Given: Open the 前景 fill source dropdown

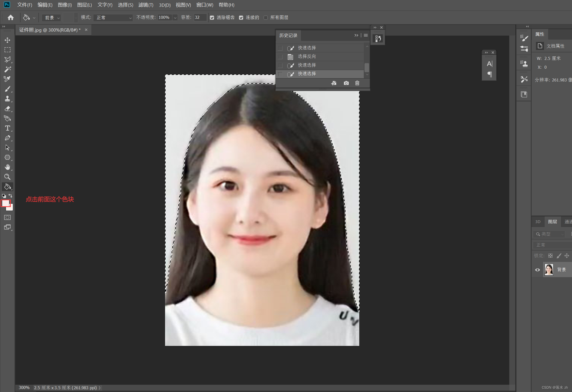Looking at the screenshot, I should tap(51, 18).
